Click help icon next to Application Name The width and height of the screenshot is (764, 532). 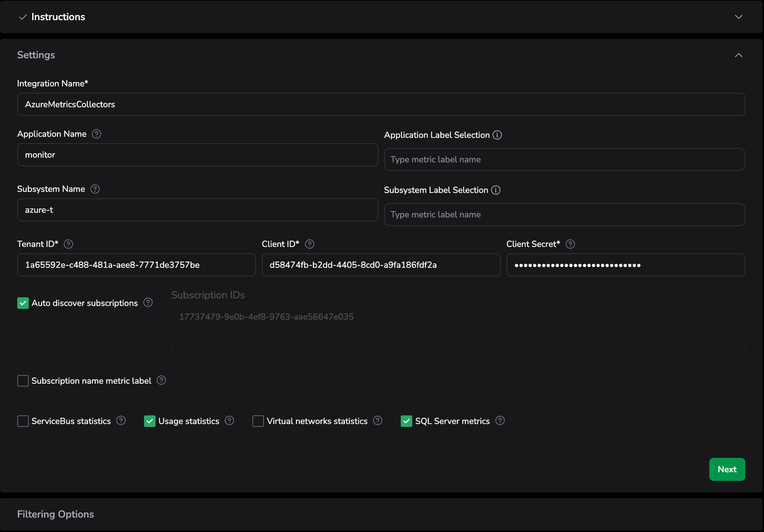(96, 134)
